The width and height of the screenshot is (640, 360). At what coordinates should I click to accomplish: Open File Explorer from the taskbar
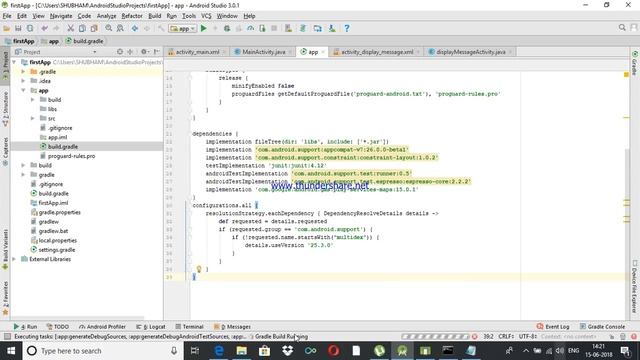point(242,351)
